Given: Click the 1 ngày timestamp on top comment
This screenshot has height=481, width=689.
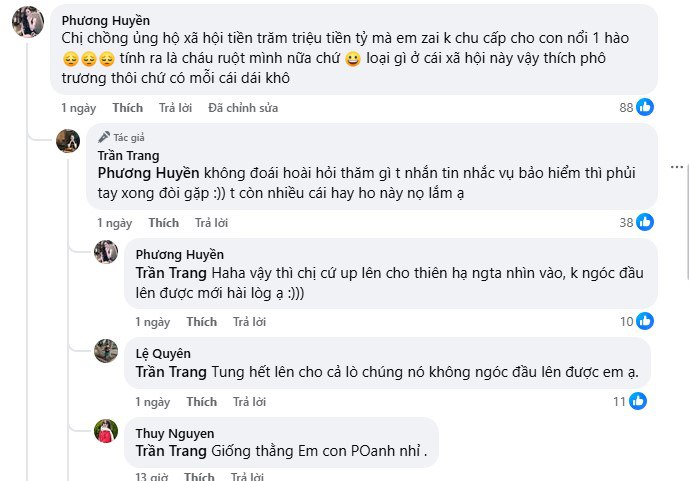Looking at the screenshot, I should pyautogui.click(x=78, y=107).
